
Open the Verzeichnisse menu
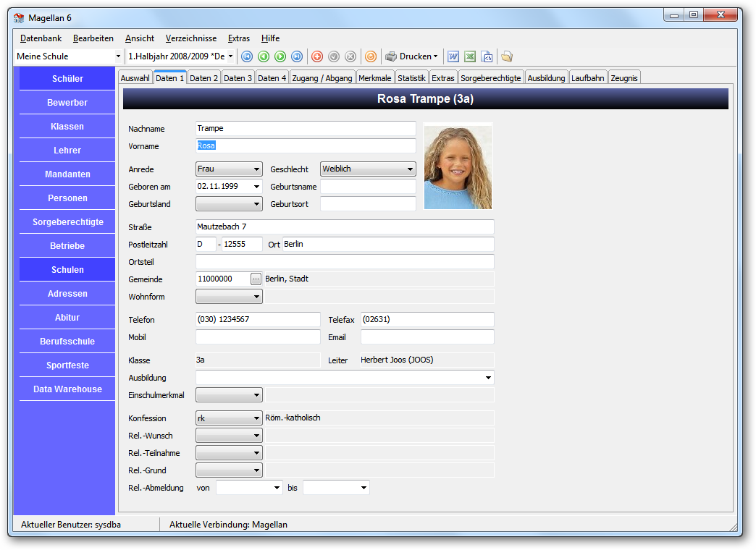pyautogui.click(x=191, y=38)
